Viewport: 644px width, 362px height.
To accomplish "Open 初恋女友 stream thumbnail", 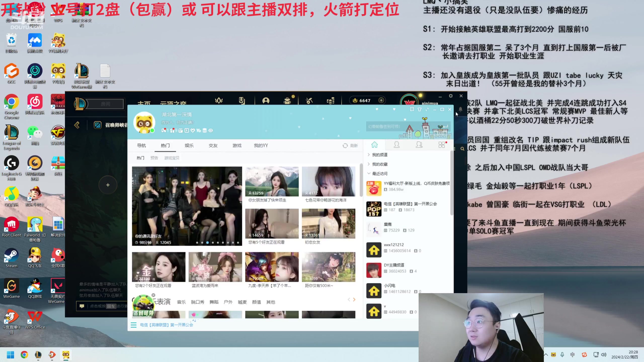I will (328, 223).
